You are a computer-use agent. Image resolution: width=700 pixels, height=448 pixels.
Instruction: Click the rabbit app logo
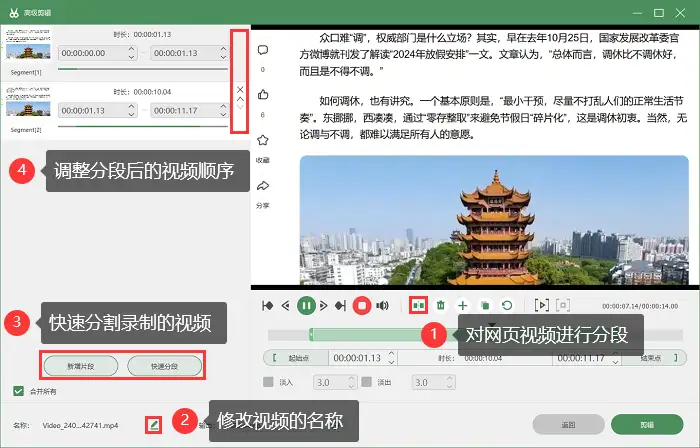14,12
